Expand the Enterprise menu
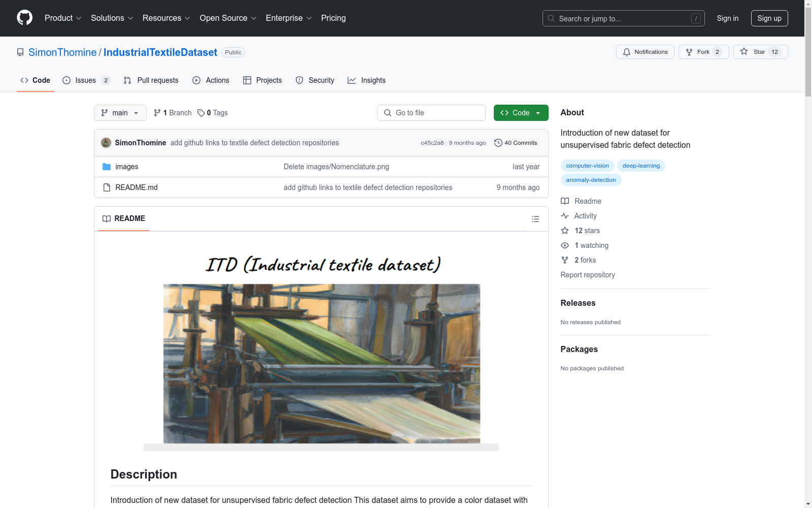Image resolution: width=812 pixels, height=508 pixels. (x=289, y=18)
